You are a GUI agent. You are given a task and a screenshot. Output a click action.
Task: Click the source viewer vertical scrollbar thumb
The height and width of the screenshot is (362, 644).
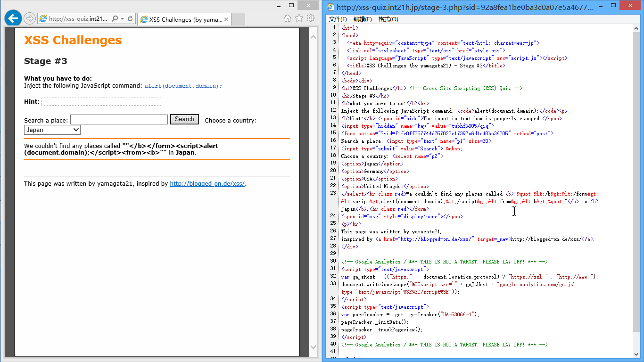(x=636, y=181)
